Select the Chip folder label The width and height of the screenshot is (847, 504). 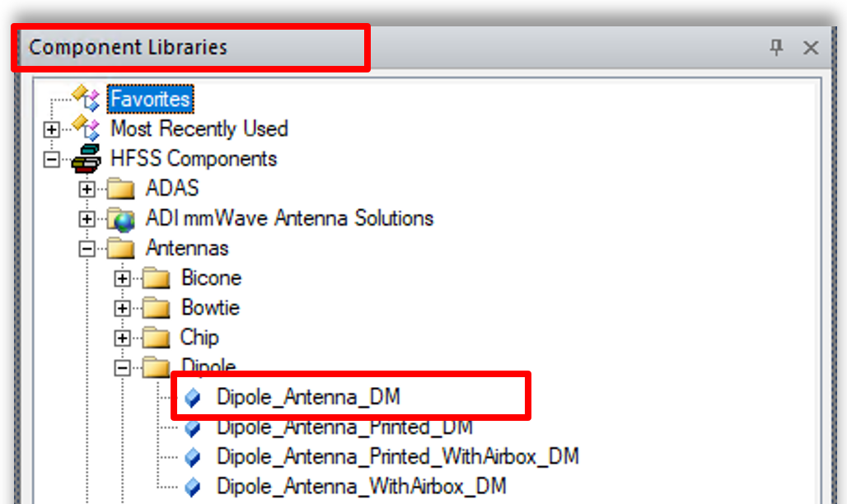(x=199, y=338)
